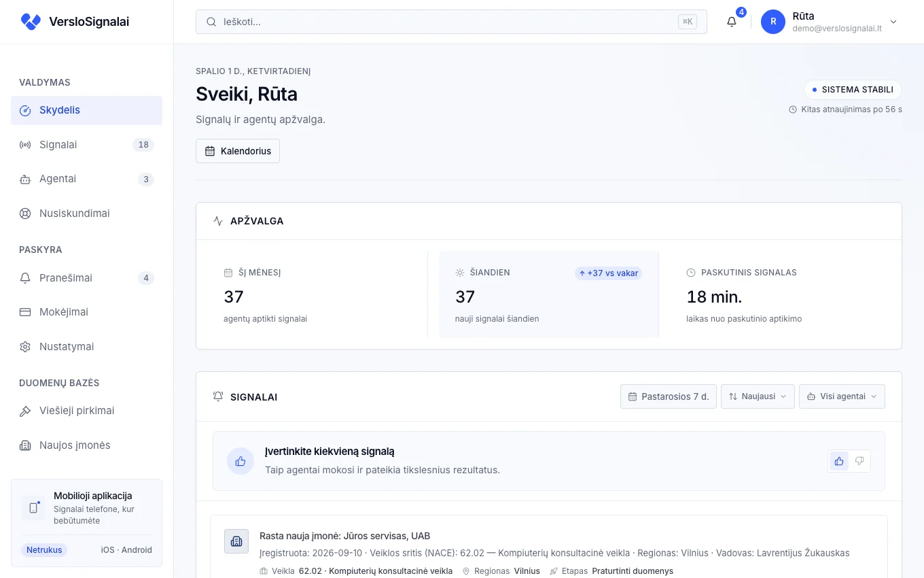Click the Sistema stabili status badge
The height and width of the screenshot is (578, 924).
tap(853, 90)
